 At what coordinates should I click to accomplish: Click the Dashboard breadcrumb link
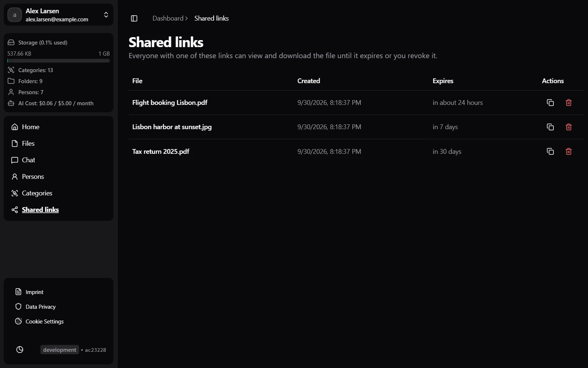(x=168, y=18)
